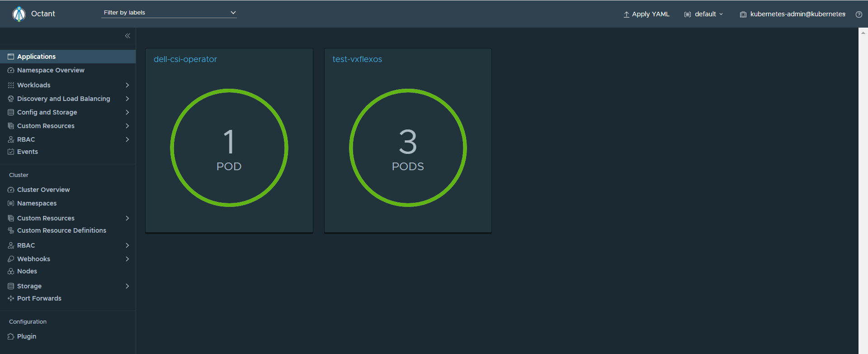Click the namespace Custom Resources icon
Image resolution: width=868 pixels, height=354 pixels.
11,126
